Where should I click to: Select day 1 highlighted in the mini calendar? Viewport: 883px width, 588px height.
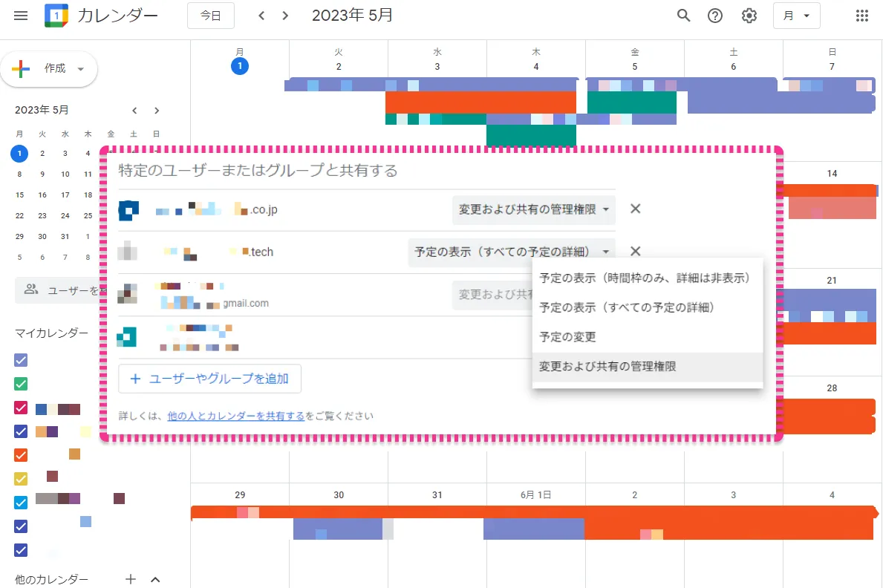coord(20,153)
